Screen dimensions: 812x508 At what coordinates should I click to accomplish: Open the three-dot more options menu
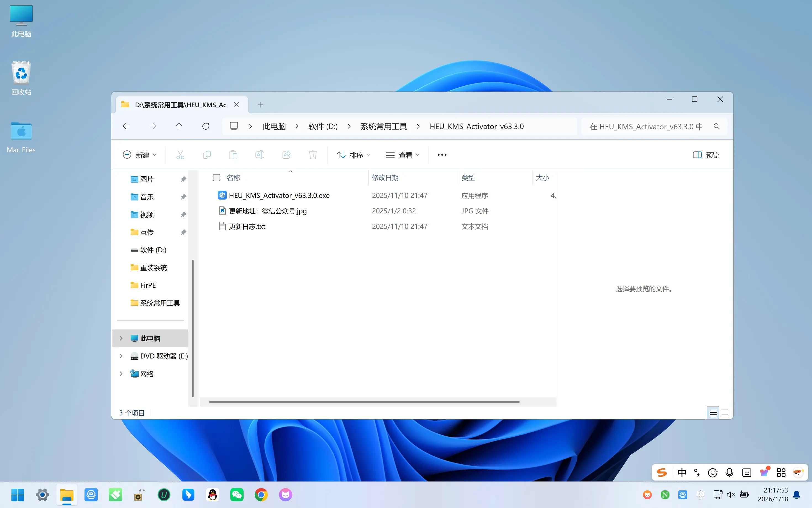tap(442, 155)
